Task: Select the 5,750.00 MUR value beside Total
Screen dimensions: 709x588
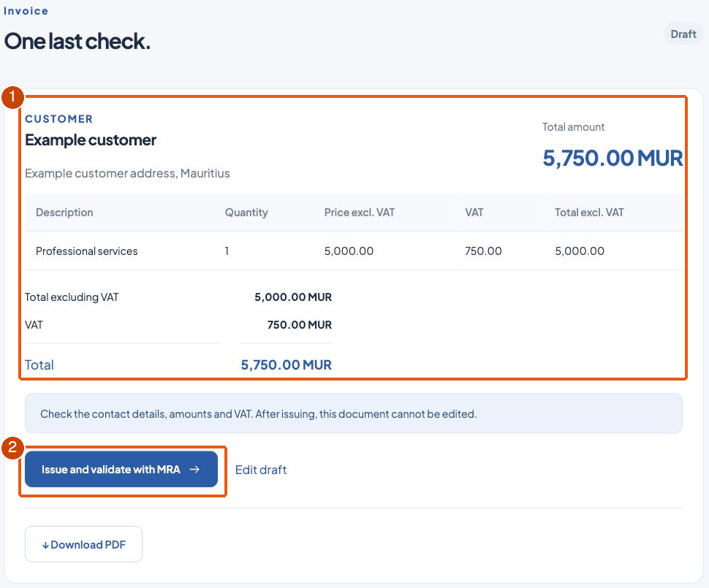Action: (x=287, y=364)
